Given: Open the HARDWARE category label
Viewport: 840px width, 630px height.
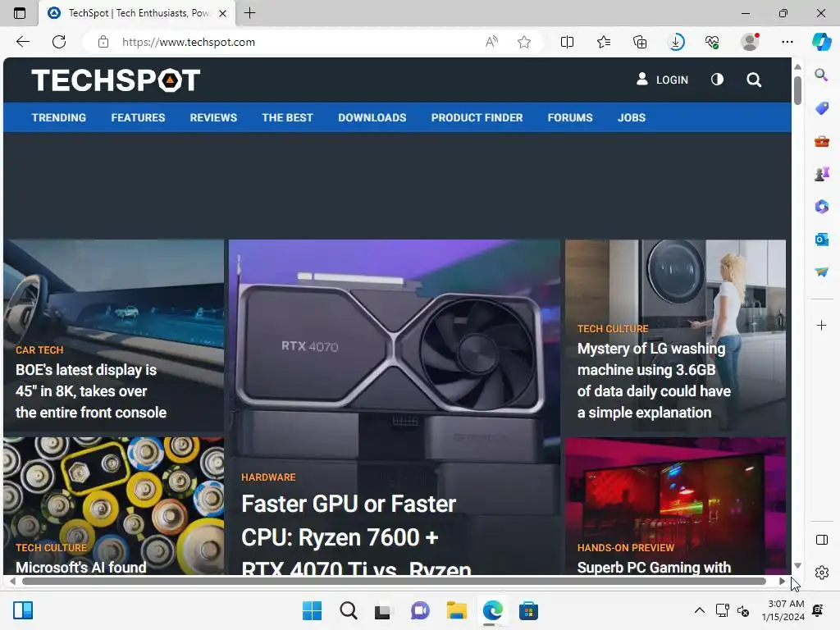Looking at the screenshot, I should click(268, 477).
